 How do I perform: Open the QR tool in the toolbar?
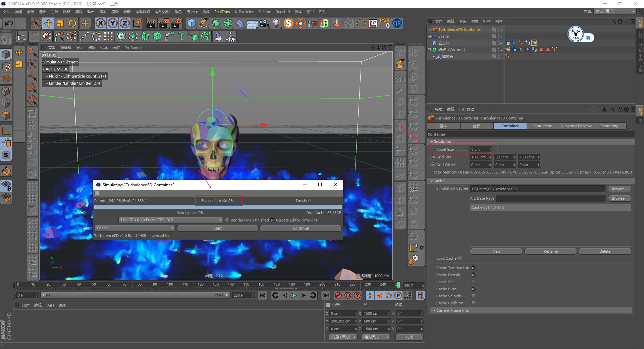point(397,23)
